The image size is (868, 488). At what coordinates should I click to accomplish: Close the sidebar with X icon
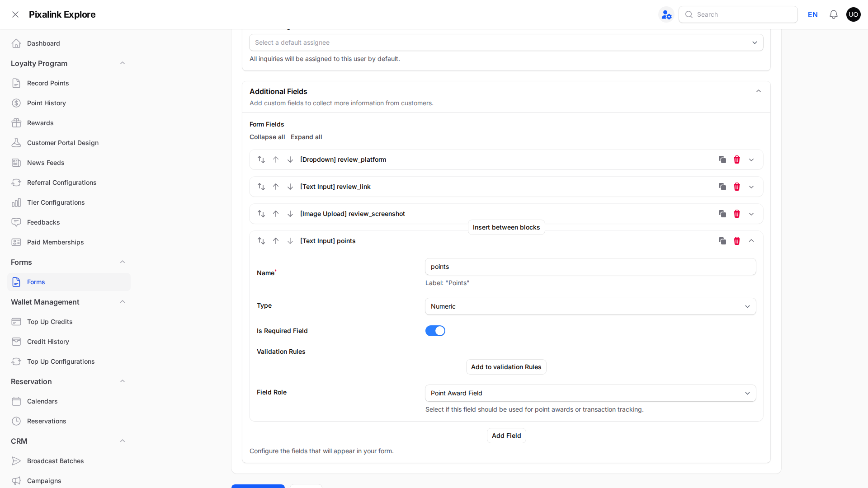tap(15, 14)
